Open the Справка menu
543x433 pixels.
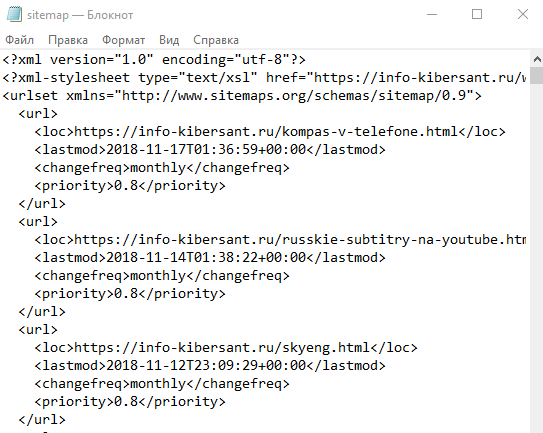pyautogui.click(x=216, y=40)
